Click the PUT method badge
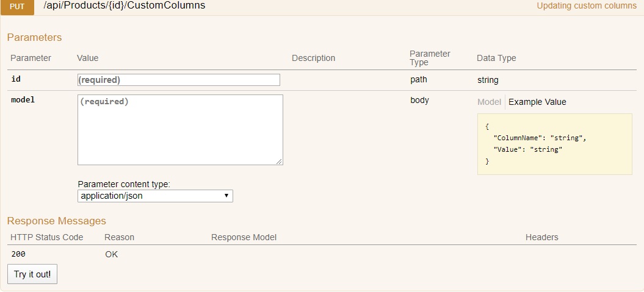 (17, 7)
